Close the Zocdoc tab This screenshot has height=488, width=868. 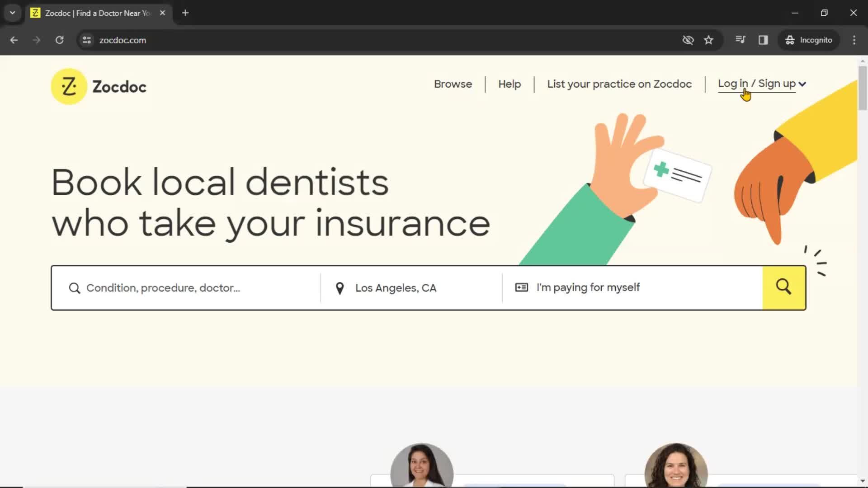[x=163, y=13]
